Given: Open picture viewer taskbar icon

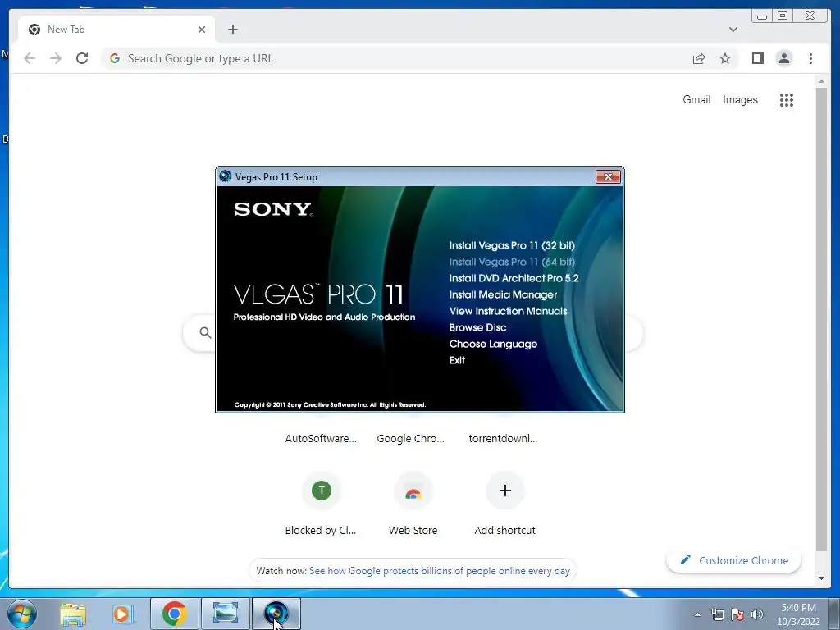Looking at the screenshot, I should pos(226,614).
